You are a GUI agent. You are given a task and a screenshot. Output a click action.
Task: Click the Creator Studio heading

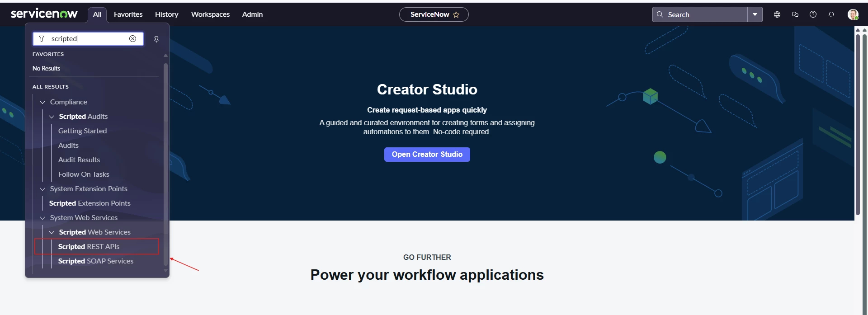click(427, 89)
